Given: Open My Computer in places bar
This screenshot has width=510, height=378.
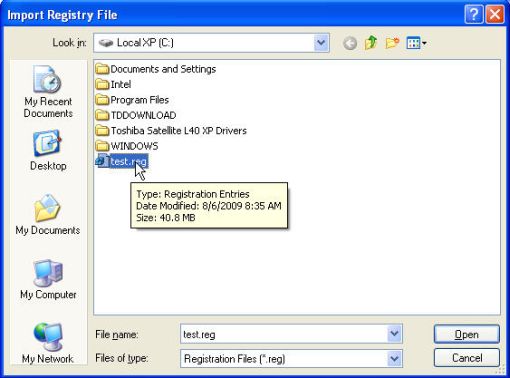Looking at the screenshot, I should [48, 279].
